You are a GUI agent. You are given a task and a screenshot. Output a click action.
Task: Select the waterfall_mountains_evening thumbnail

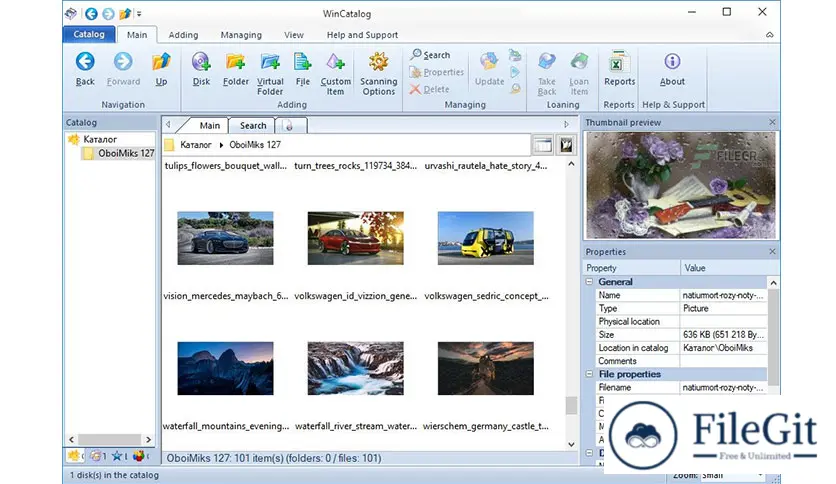(225, 368)
